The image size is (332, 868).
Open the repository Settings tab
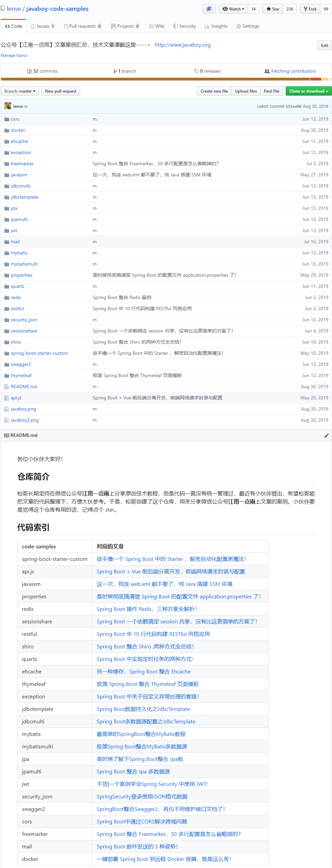pyautogui.click(x=248, y=26)
